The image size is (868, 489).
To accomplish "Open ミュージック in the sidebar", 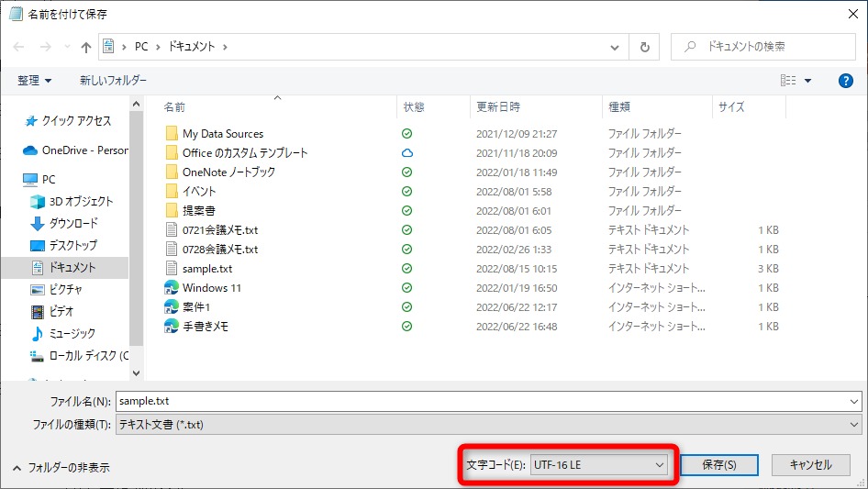I will [63, 333].
